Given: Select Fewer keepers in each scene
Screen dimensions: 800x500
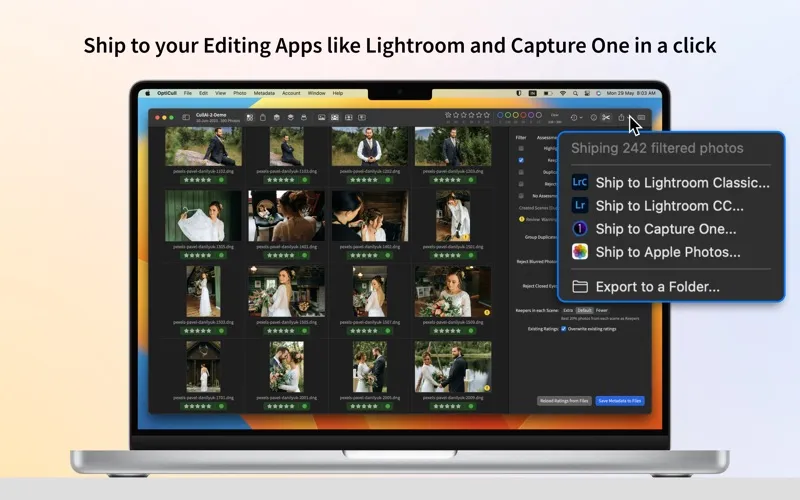Looking at the screenshot, I should point(602,310).
